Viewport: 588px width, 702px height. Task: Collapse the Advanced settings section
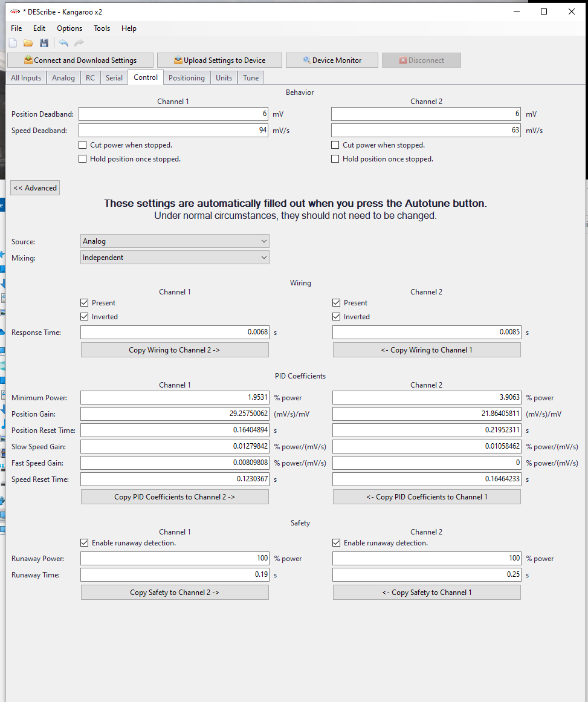pos(35,188)
